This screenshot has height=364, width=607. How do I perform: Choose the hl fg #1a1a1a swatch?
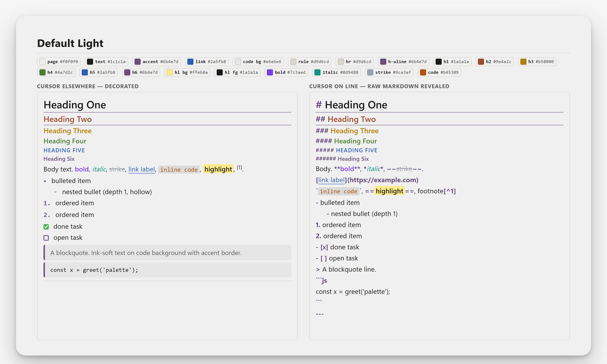(237, 72)
